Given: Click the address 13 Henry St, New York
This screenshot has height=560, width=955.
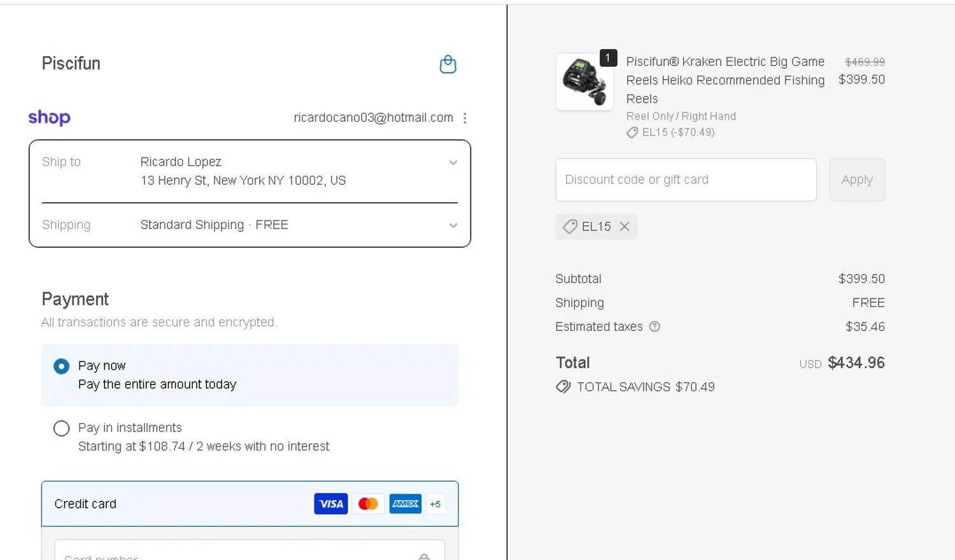Looking at the screenshot, I should click(x=243, y=181).
